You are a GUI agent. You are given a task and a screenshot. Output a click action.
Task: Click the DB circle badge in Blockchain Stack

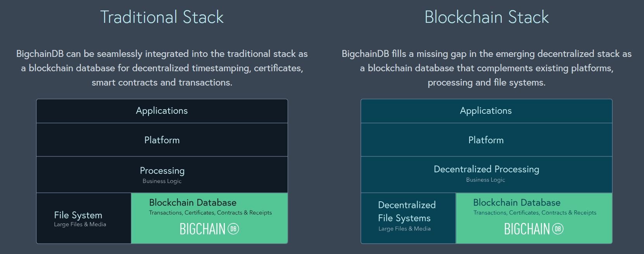click(x=558, y=229)
